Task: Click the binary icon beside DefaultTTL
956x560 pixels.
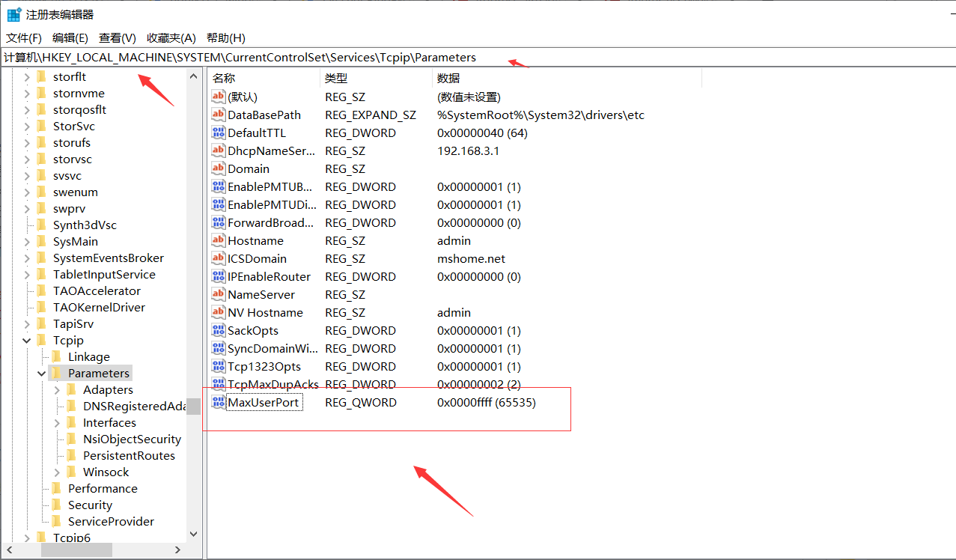Action: [x=218, y=133]
